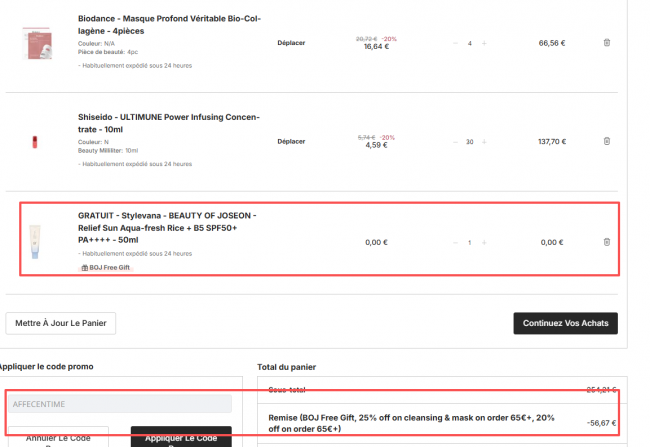Click Continuez Vos Achats button
Image resolution: width=650 pixels, height=447 pixels.
[565, 323]
